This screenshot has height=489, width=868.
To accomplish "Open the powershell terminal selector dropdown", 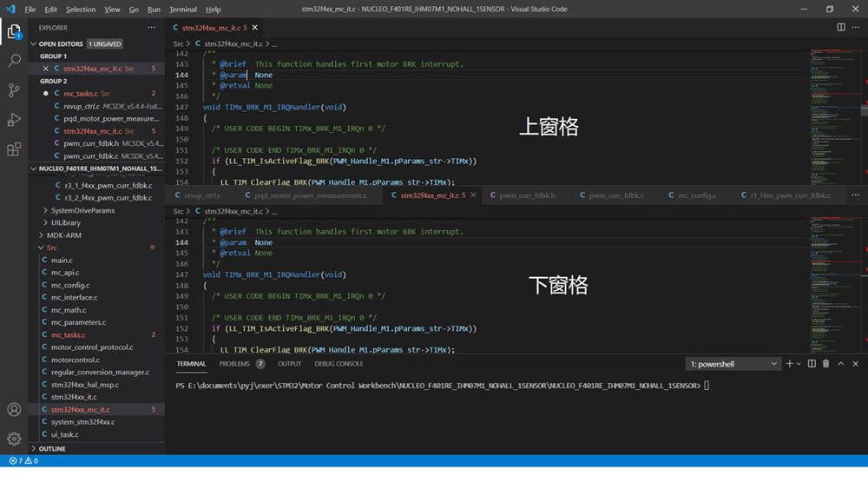I will tap(733, 364).
